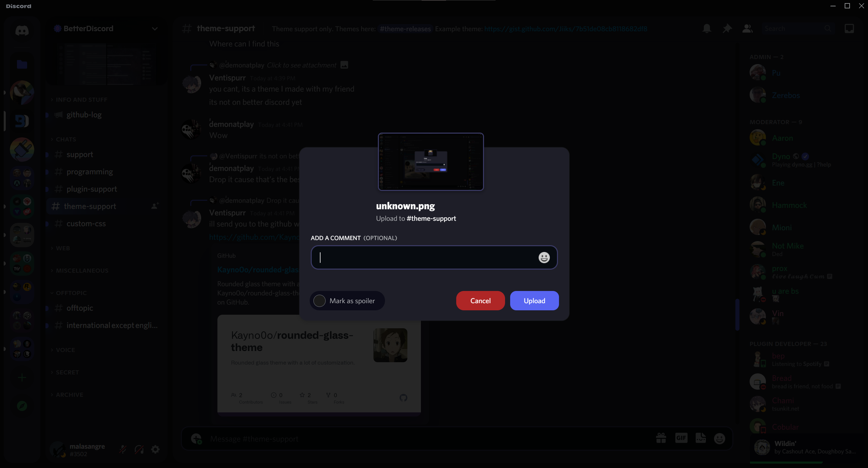Click the attach file plus icon in message bar
This screenshot has height=468, width=868.
[x=196, y=438]
